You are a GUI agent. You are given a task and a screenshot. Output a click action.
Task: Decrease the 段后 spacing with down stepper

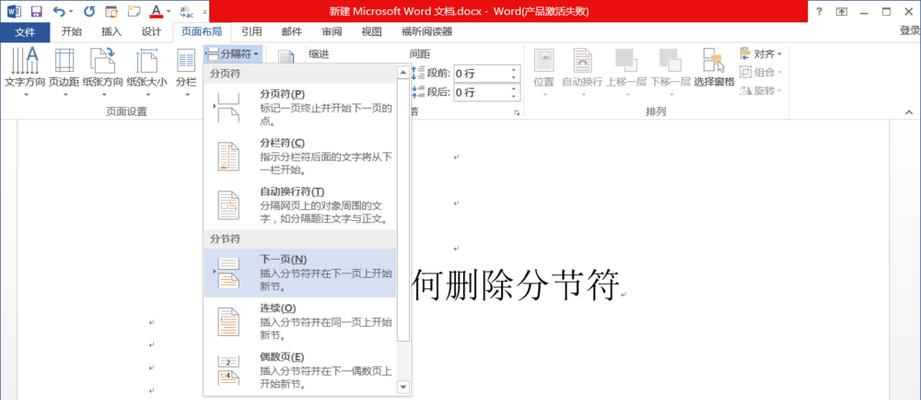pyautogui.click(x=514, y=96)
